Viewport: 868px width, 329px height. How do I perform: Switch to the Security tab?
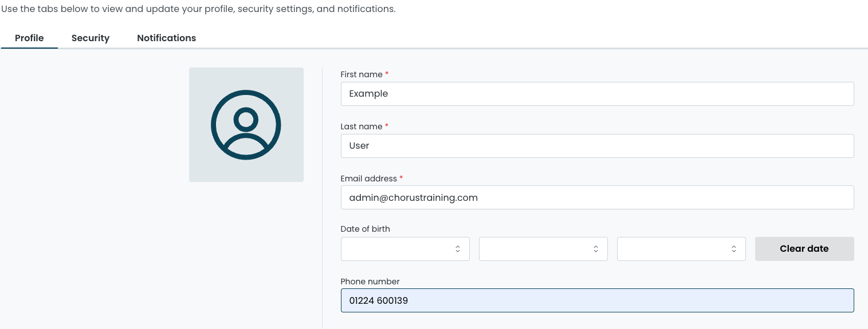coord(90,38)
